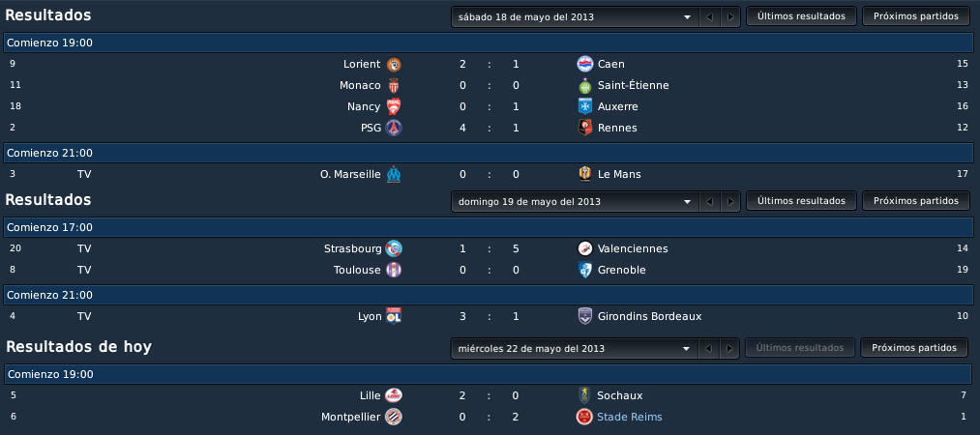Click the O. Marseille club badge

click(x=393, y=174)
